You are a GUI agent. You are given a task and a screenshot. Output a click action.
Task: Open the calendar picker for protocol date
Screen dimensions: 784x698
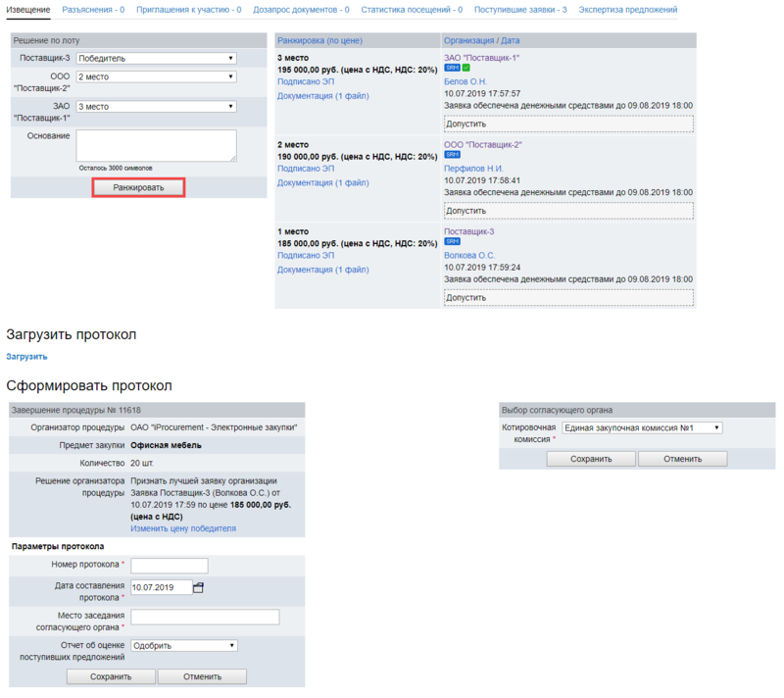[x=198, y=588]
